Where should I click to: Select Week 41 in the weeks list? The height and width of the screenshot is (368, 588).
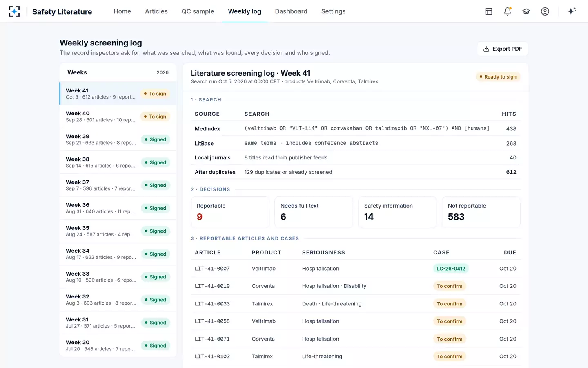pos(118,94)
